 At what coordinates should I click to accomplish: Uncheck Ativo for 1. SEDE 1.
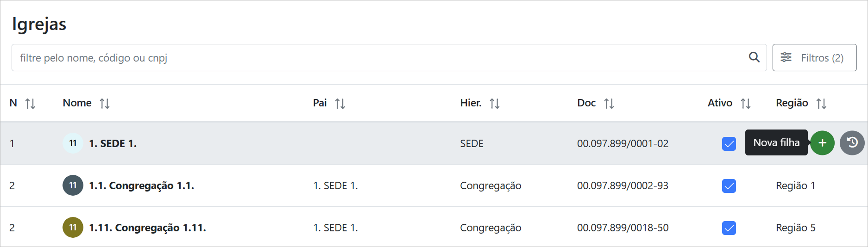[x=729, y=144]
